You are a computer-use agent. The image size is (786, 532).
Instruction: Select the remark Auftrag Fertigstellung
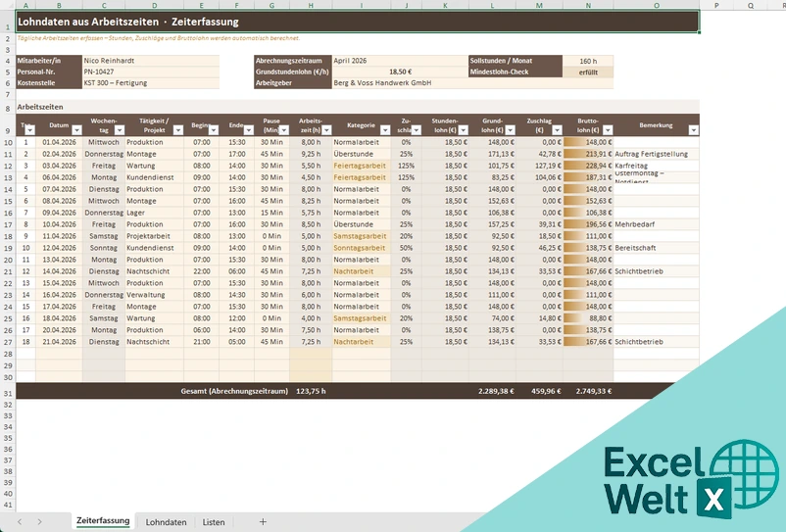(x=657, y=154)
